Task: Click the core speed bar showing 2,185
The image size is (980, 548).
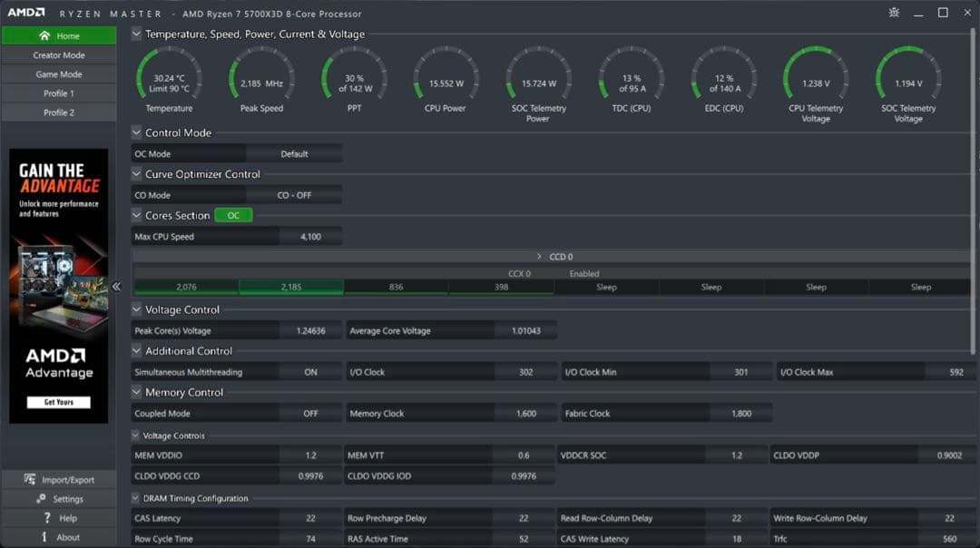Action: [291, 287]
